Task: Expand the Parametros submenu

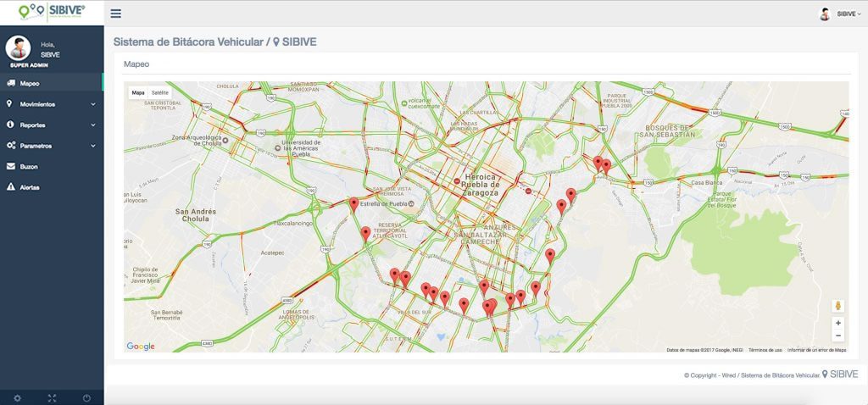Action: pyautogui.click(x=51, y=146)
